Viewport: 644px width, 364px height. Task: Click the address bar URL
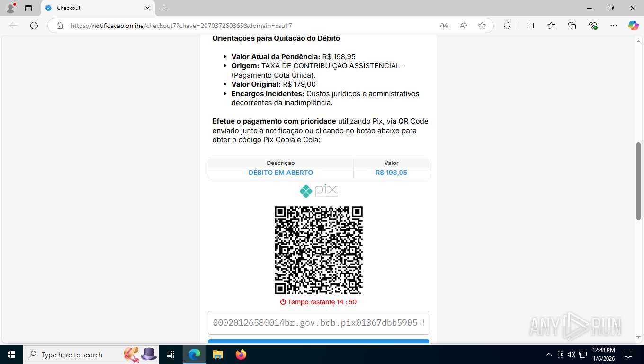click(181, 26)
